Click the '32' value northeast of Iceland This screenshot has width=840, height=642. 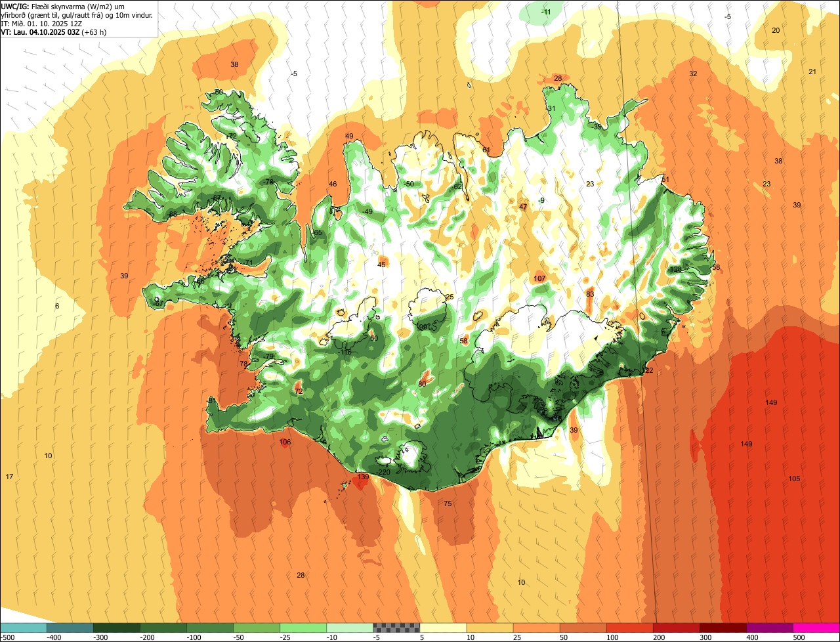pyautogui.click(x=693, y=74)
